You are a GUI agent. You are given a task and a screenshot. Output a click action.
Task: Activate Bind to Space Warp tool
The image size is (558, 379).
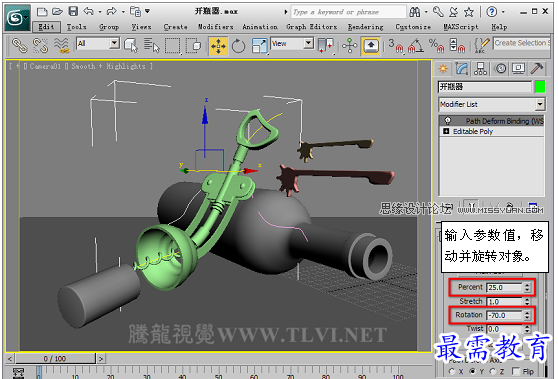click(x=61, y=46)
